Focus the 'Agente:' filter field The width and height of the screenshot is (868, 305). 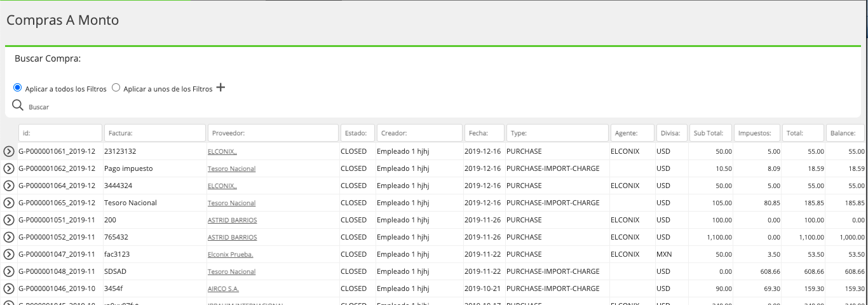632,133
